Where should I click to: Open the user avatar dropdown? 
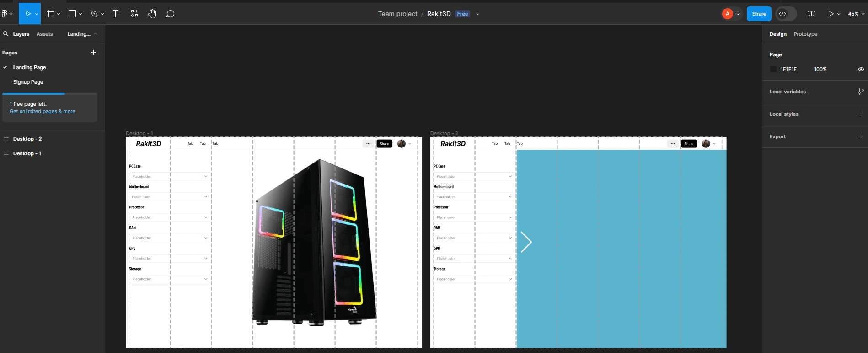[x=731, y=14]
